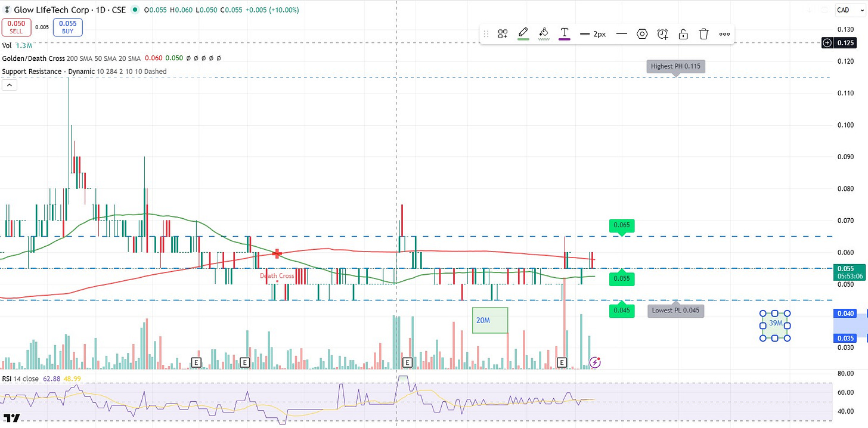The image size is (868, 428).
Task: Click the 80.00 RSI scale label
Action: click(x=846, y=373)
